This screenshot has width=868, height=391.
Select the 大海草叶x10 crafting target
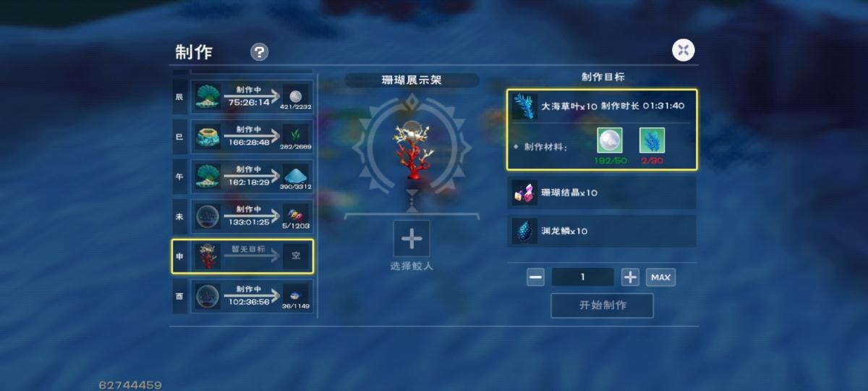tap(602, 130)
